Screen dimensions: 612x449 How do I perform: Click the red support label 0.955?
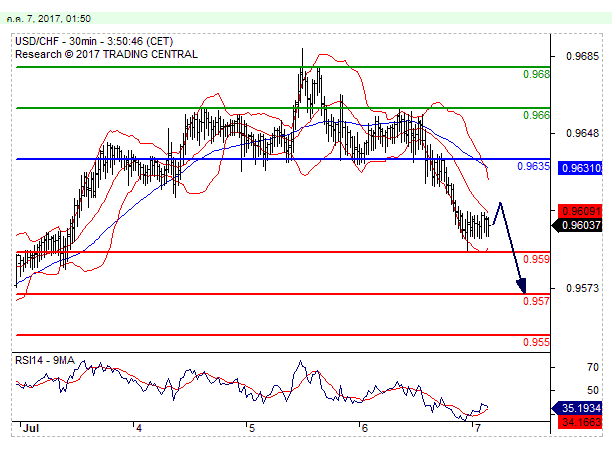tap(536, 342)
